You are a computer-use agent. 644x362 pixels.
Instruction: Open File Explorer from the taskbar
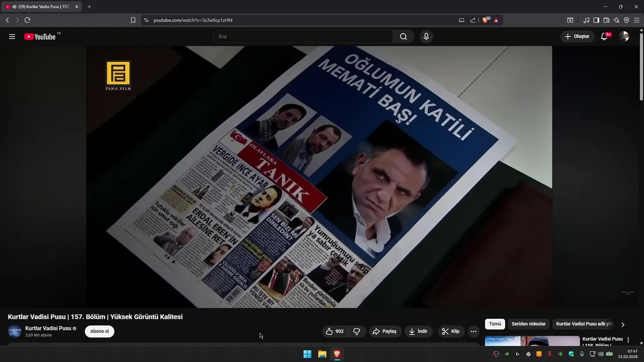click(x=322, y=354)
